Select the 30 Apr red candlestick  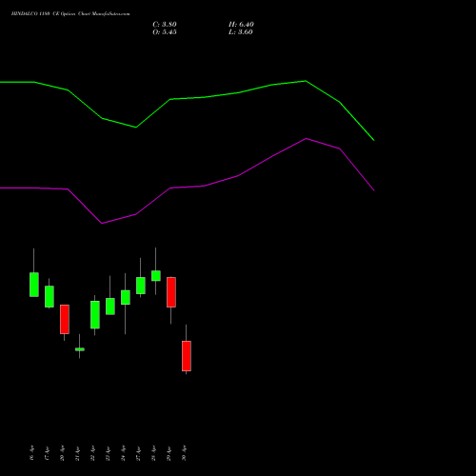coord(187,356)
